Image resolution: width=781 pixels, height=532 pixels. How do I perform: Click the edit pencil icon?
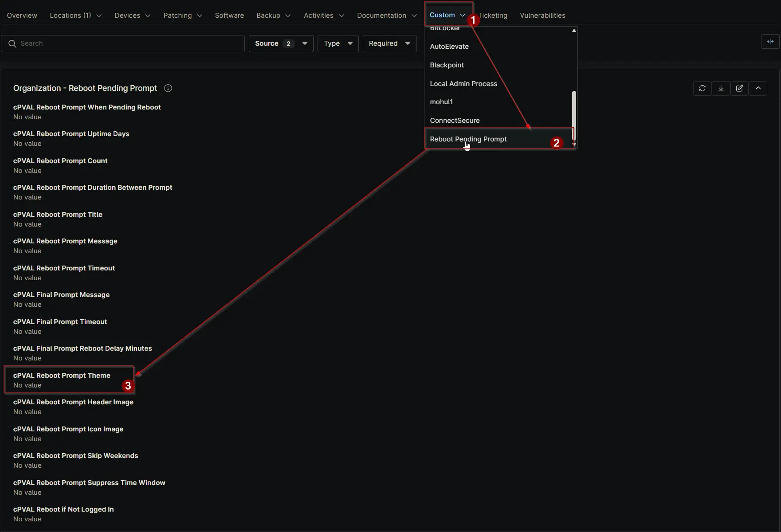click(739, 88)
